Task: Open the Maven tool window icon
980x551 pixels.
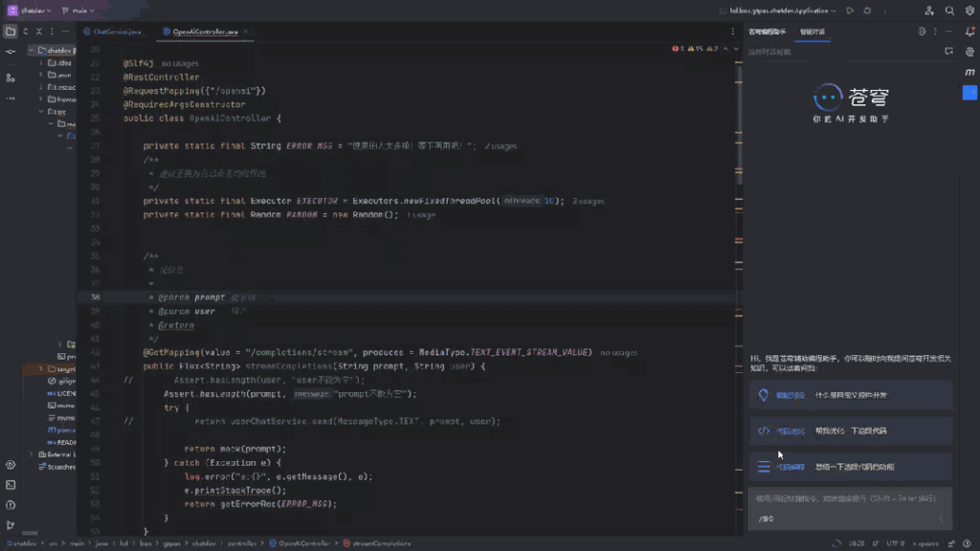Action: (969, 72)
